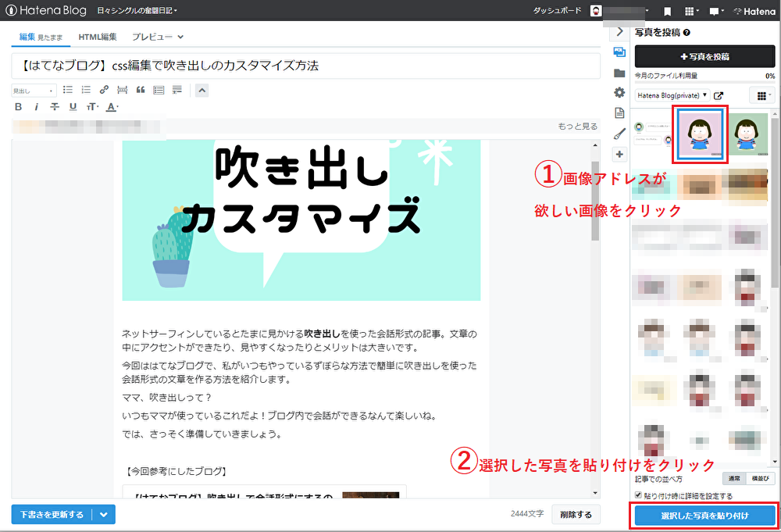The height and width of the screenshot is (532, 781).
Task: Open the Hatena Blog(private) account dropdown
Action: [672, 95]
